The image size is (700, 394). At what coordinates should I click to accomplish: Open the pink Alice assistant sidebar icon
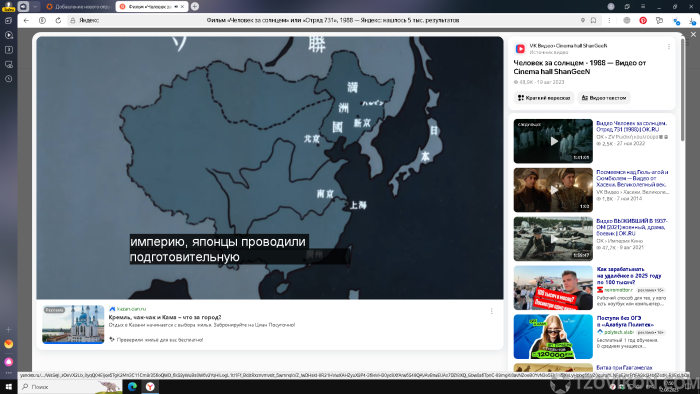click(x=8, y=361)
